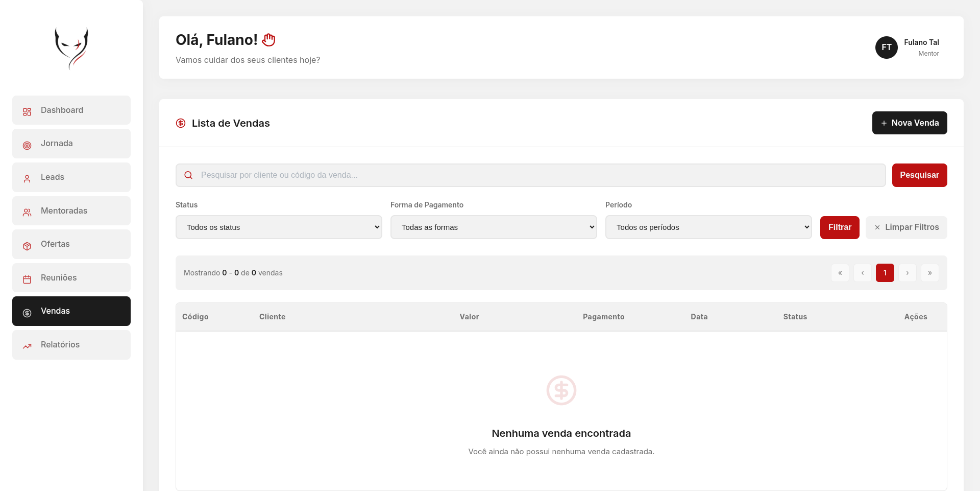Click the Relatórios trend chart icon
980x491 pixels.
(27, 346)
